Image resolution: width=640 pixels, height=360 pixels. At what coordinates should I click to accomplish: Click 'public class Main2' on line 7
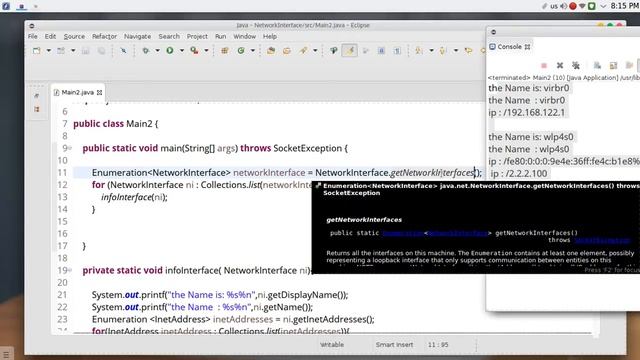tap(112, 124)
